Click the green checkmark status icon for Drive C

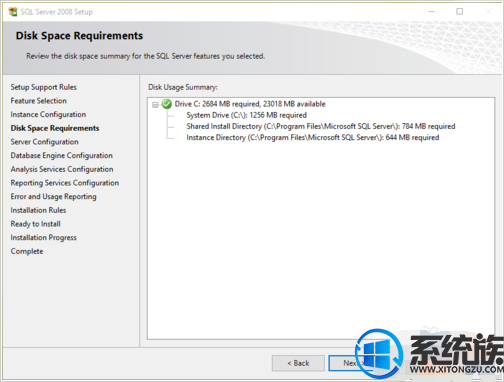167,104
